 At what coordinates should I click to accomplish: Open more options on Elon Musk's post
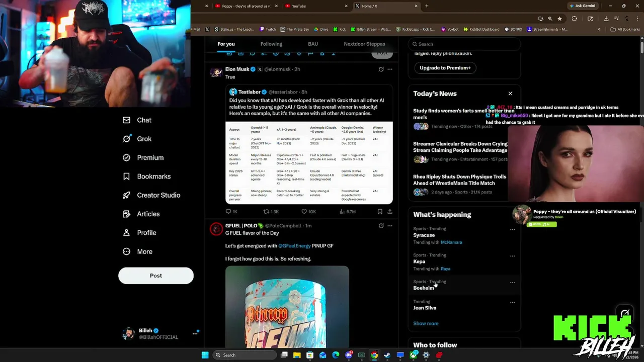click(389, 69)
